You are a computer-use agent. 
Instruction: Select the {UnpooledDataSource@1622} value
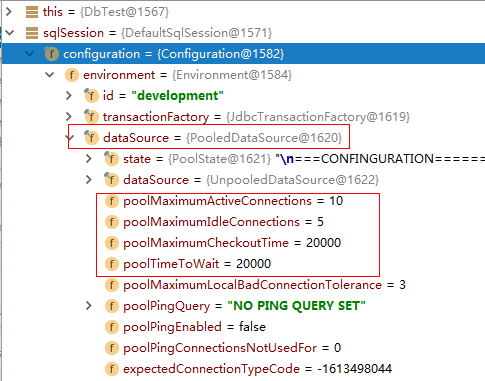click(292, 180)
